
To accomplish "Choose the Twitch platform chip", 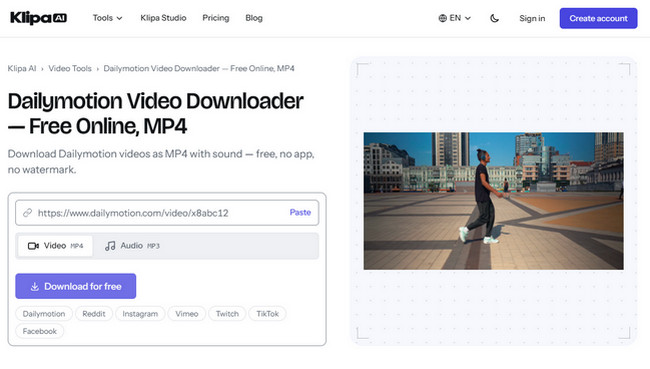I will click(x=227, y=314).
